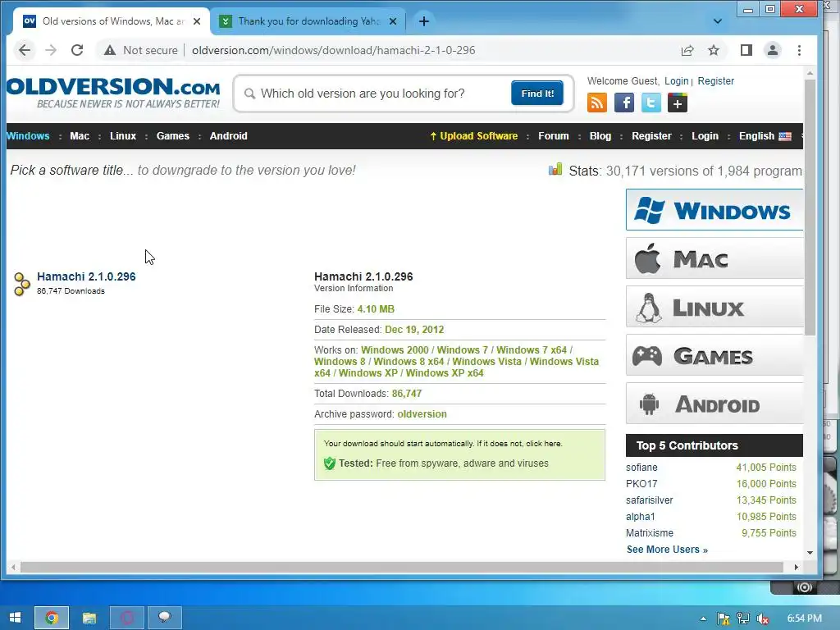840x630 pixels.
Task: Click the Find It! button
Action: [537, 94]
